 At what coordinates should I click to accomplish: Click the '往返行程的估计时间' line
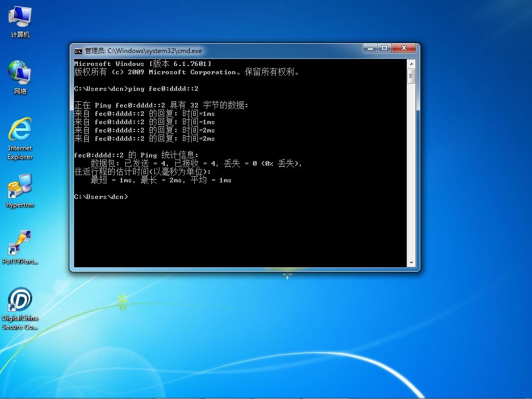[142, 171]
